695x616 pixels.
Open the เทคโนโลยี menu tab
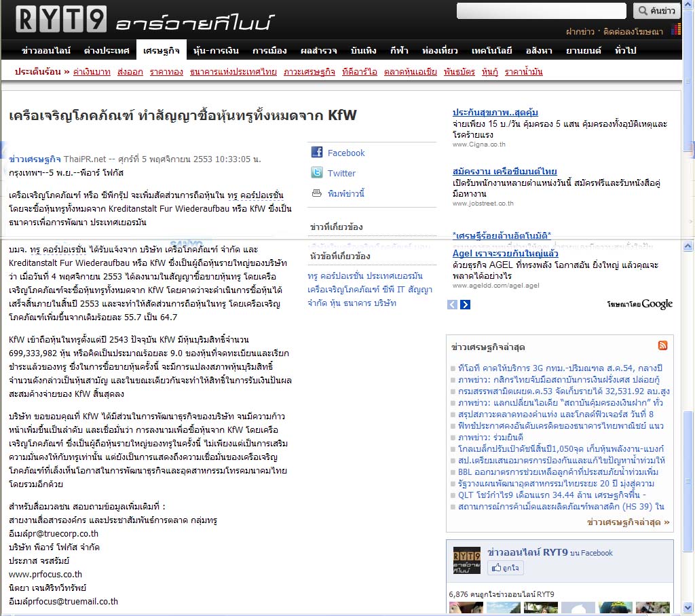[x=491, y=50]
